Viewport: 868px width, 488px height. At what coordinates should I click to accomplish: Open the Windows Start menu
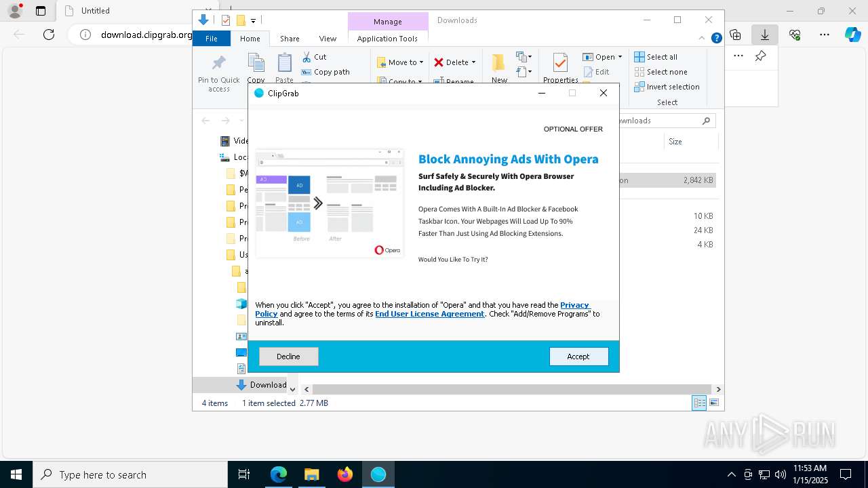tap(16, 474)
